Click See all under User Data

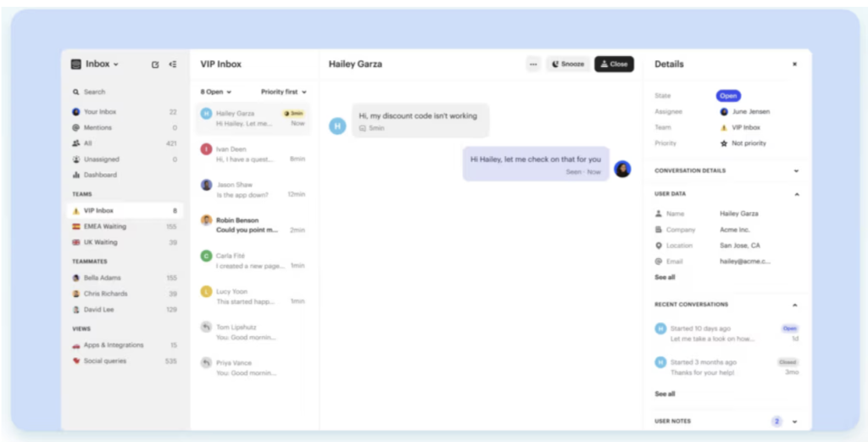tap(665, 277)
